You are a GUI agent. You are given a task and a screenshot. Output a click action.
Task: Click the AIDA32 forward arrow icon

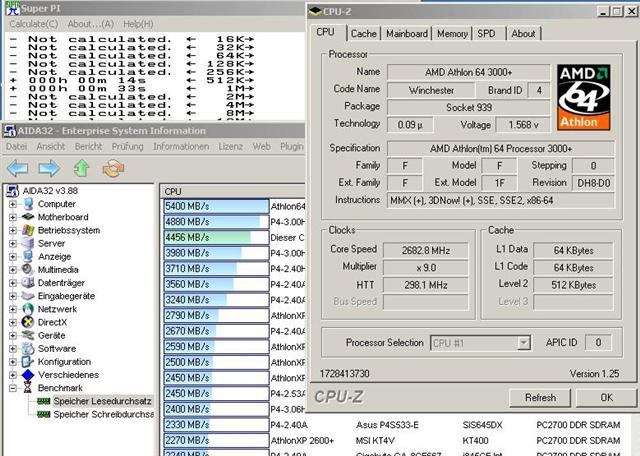[49, 168]
